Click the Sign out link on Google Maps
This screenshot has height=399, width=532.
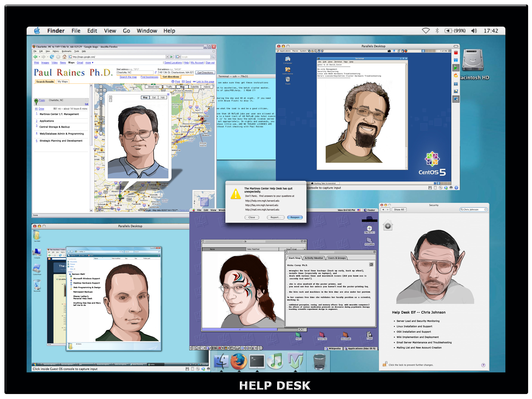click(x=210, y=63)
